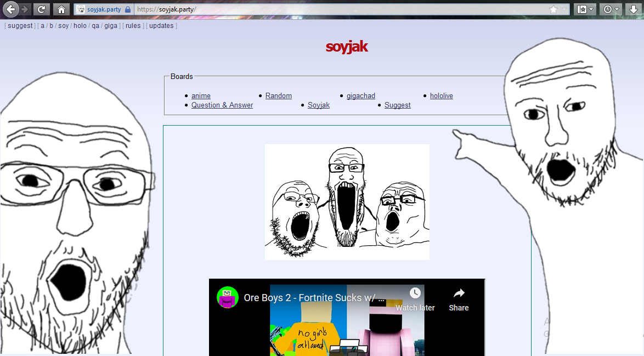This screenshot has height=356, width=644.
Task: Go to the browser Home page icon
Action: coord(61,9)
